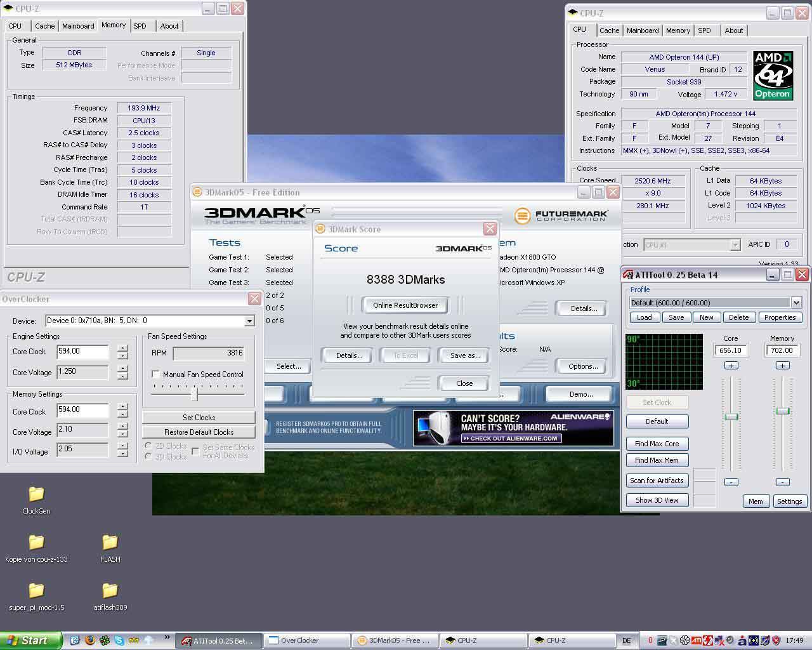This screenshot has width=812, height=650.
Task: Select the 3D Clocks radio button
Action: [x=148, y=456]
